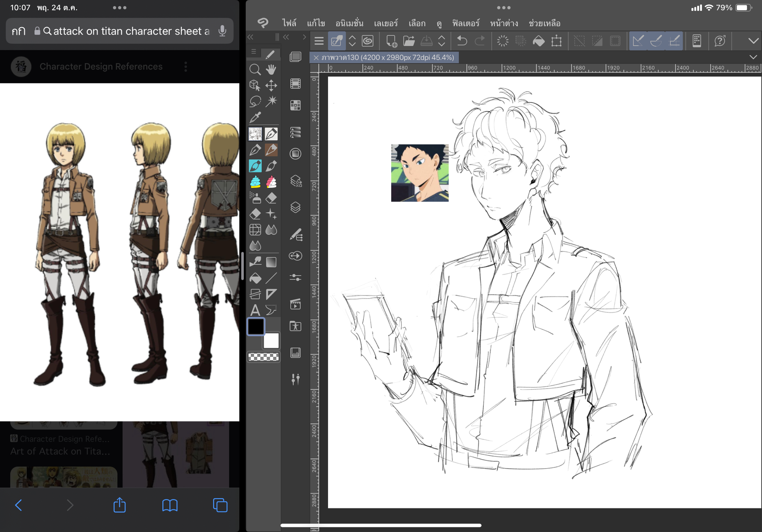Select the Hand move tool
762x532 pixels.
(x=271, y=69)
